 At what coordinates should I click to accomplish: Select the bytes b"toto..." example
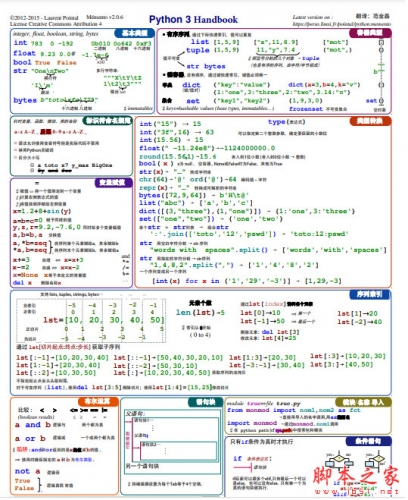tap(56, 100)
